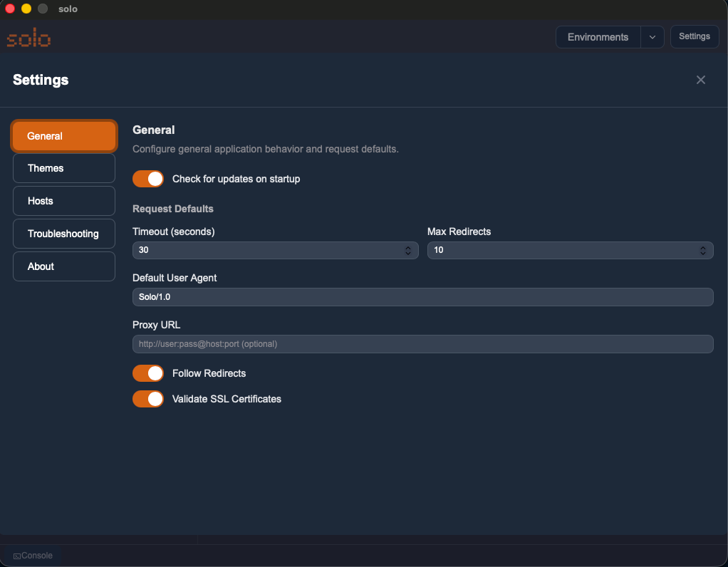Click the yellow traffic light window control
Viewport: 728px width, 567px height.
click(x=26, y=9)
